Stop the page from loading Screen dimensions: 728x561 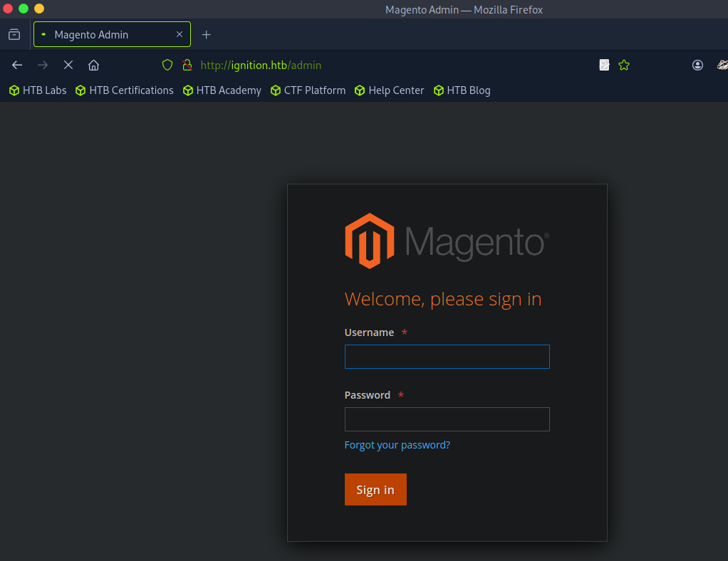(x=68, y=65)
